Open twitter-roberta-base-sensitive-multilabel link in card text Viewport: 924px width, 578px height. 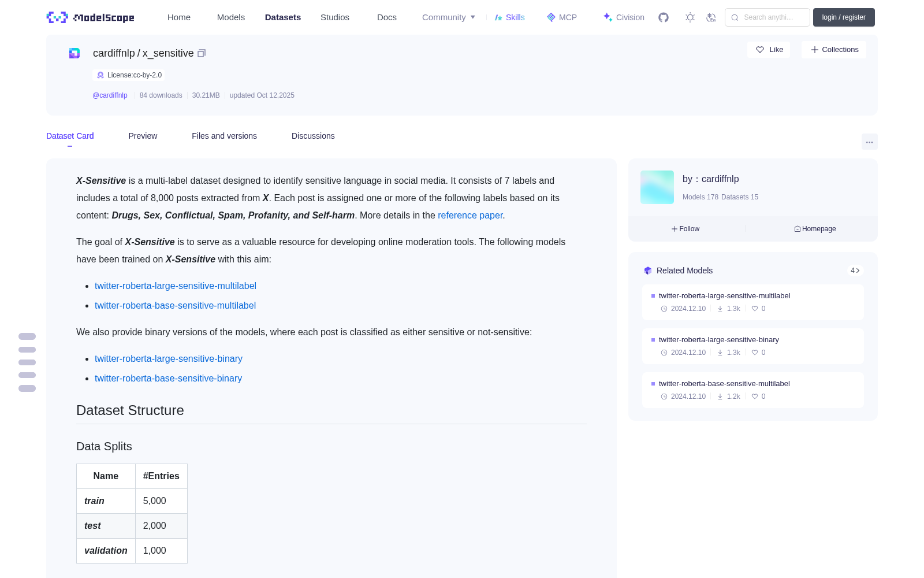(175, 305)
